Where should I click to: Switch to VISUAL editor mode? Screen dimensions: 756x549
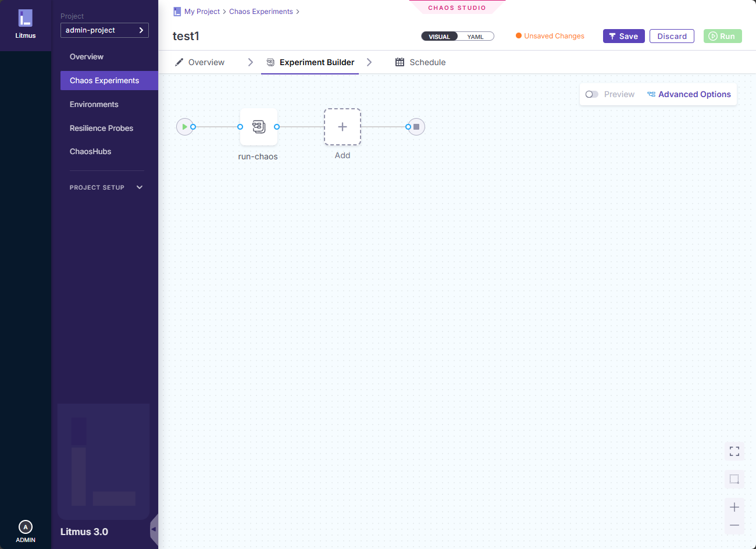440,37
